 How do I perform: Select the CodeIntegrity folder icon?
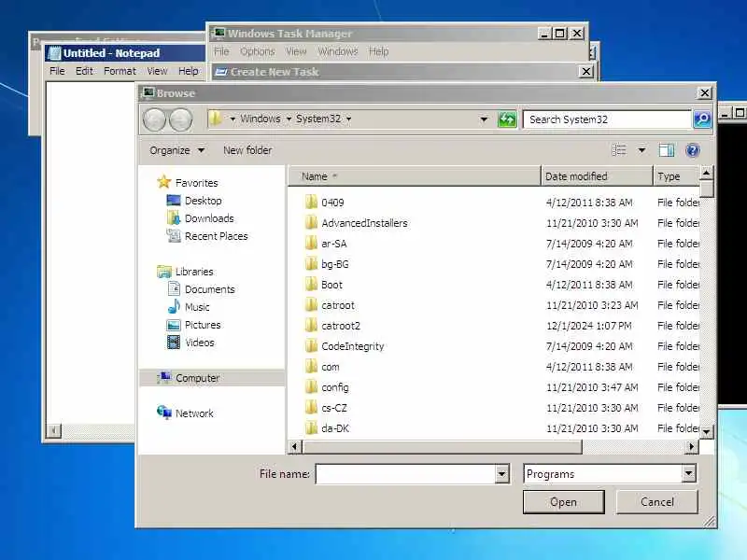311,345
